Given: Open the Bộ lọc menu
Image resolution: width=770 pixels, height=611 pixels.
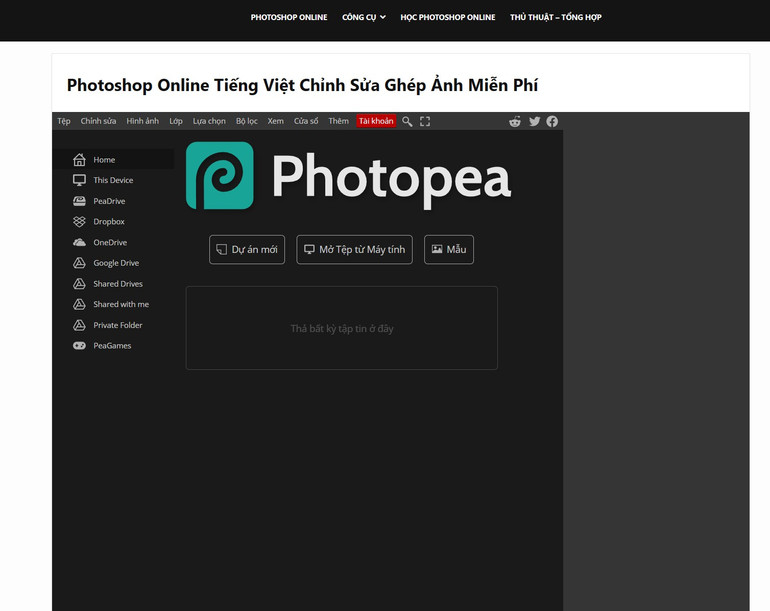Looking at the screenshot, I should (247, 121).
